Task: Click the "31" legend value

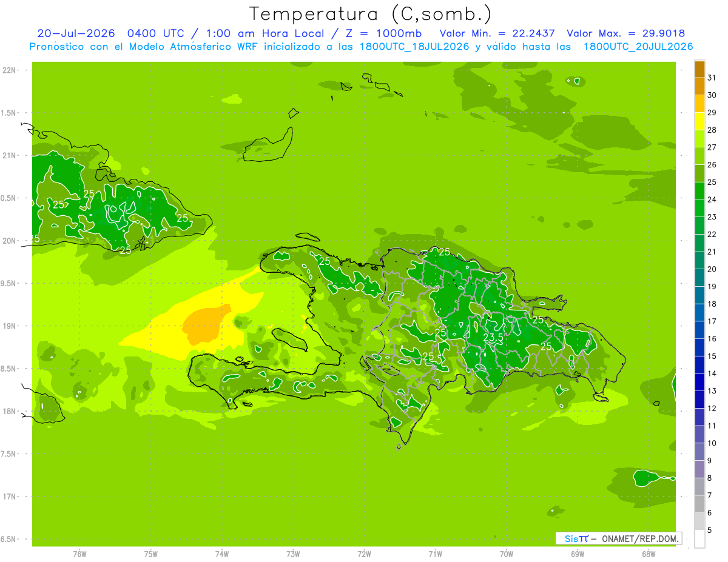Action: [712, 77]
